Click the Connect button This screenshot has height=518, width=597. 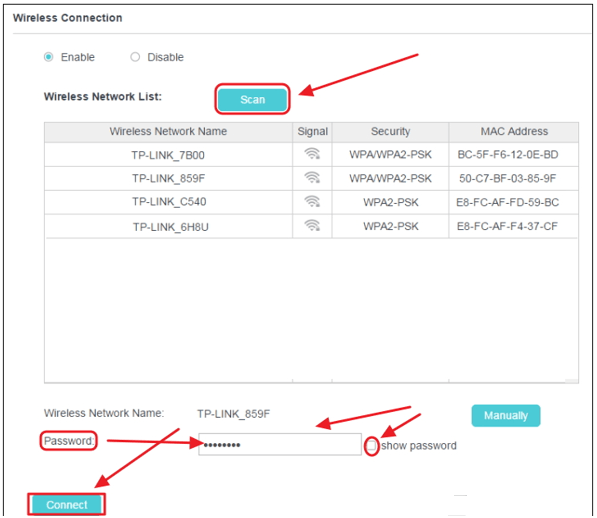(x=67, y=505)
